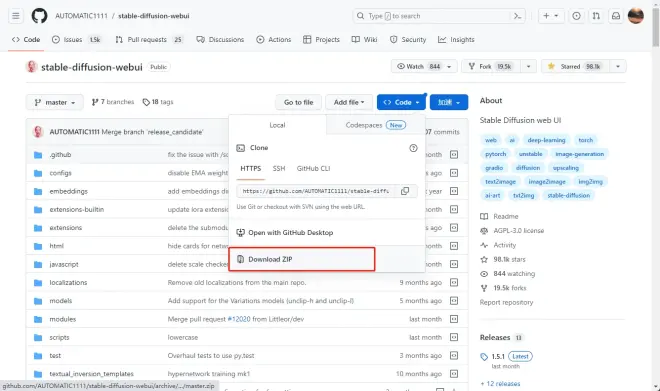Expand the master branch selector
The height and width of the screenshot is (391, 660).
click(55, 102)
